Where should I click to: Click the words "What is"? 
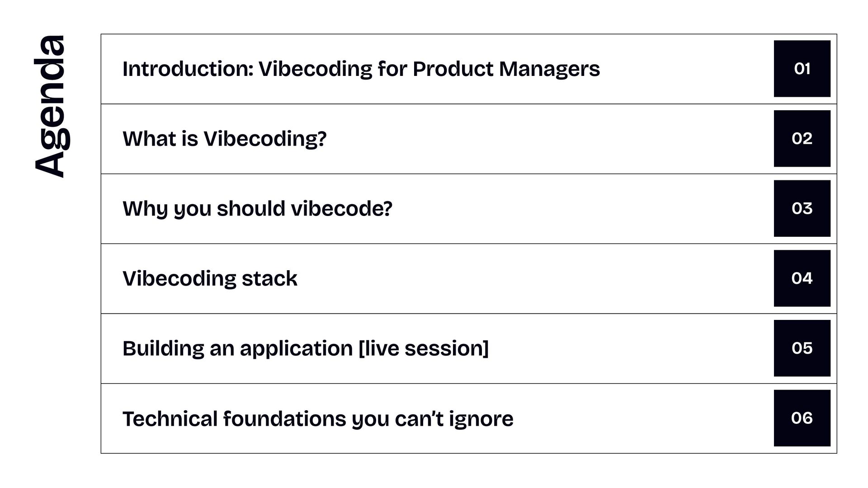(160, 139)
